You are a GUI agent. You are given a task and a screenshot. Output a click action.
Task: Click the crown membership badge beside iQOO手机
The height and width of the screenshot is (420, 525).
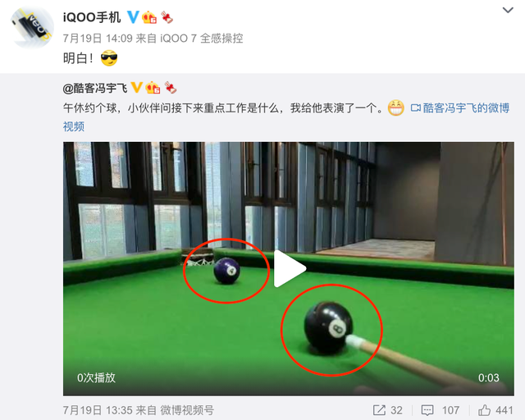(149, 17)
